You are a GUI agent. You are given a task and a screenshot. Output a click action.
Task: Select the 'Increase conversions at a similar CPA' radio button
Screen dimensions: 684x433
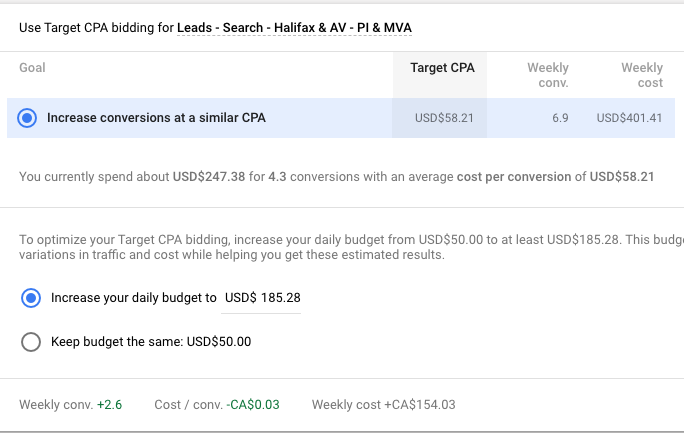(28, 118)
